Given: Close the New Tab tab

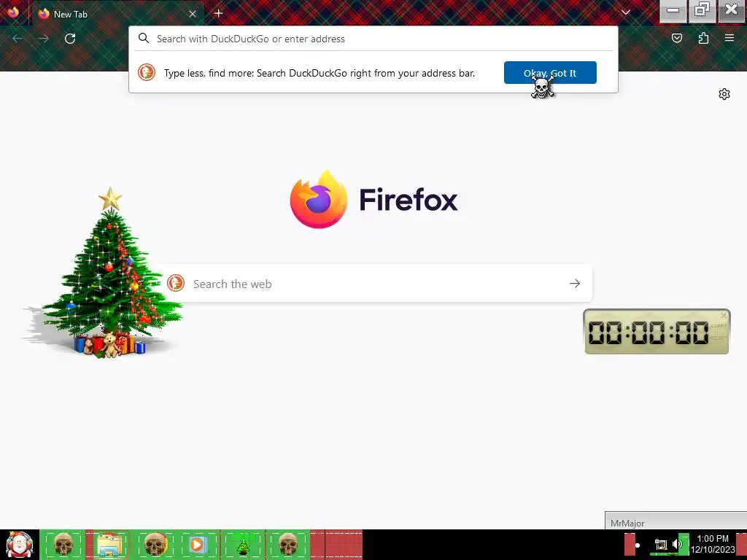Looking at the screenshot, I should tap(193, 15).
